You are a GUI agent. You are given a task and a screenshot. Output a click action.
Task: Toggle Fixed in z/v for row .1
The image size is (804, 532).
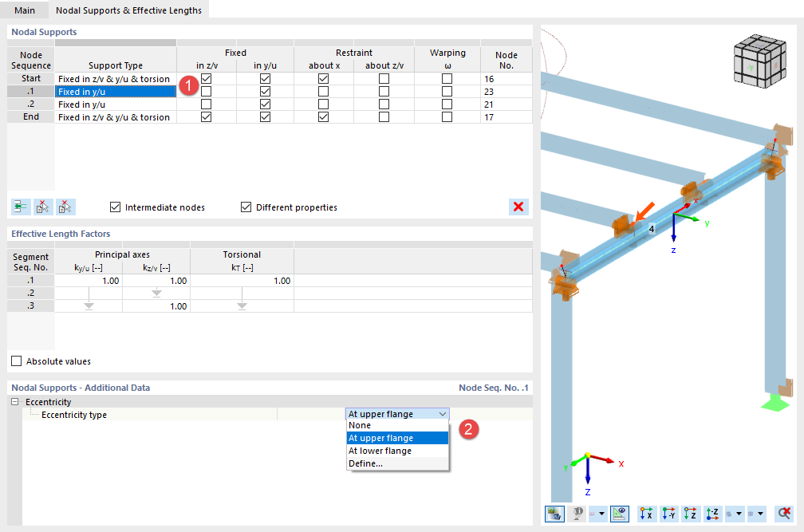[206, 92]
